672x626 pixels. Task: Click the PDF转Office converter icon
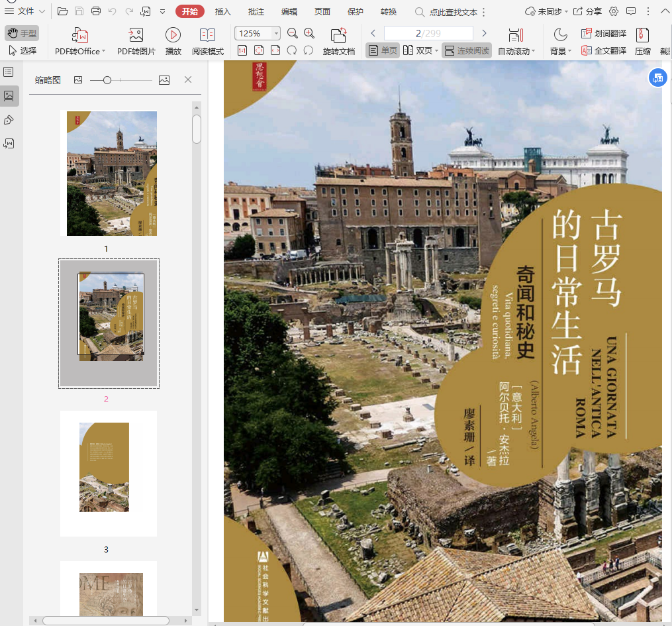point(79,36)
